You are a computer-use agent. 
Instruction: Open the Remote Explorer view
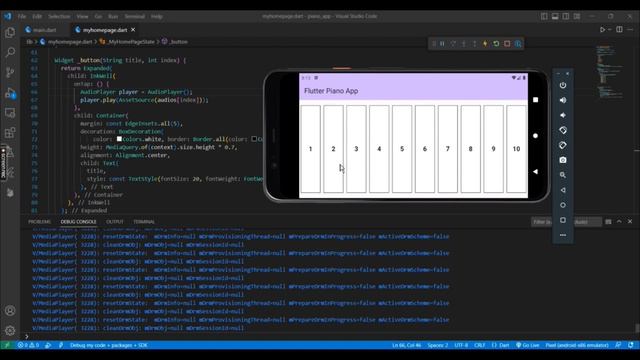coord(10,113)
